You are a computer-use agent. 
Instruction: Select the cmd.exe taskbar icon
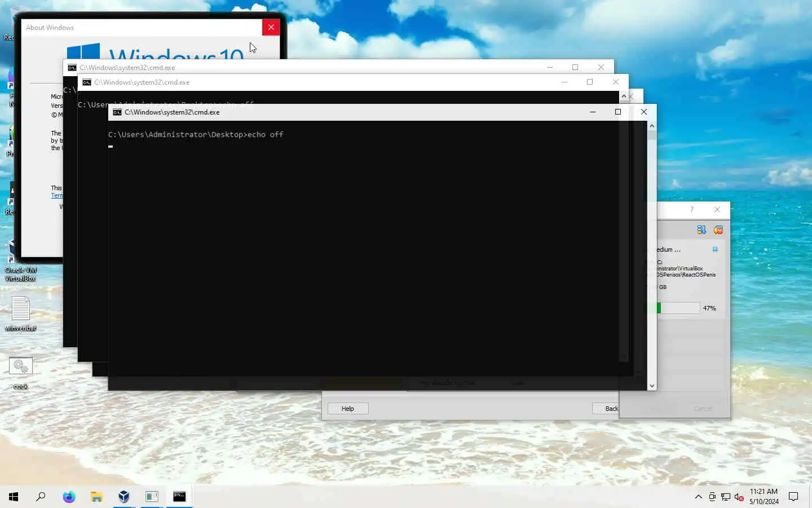click(x=179, y=497)
